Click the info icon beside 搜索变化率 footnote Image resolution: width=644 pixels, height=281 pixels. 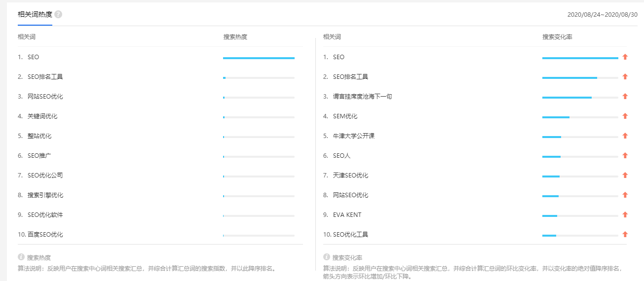[326, 257]
